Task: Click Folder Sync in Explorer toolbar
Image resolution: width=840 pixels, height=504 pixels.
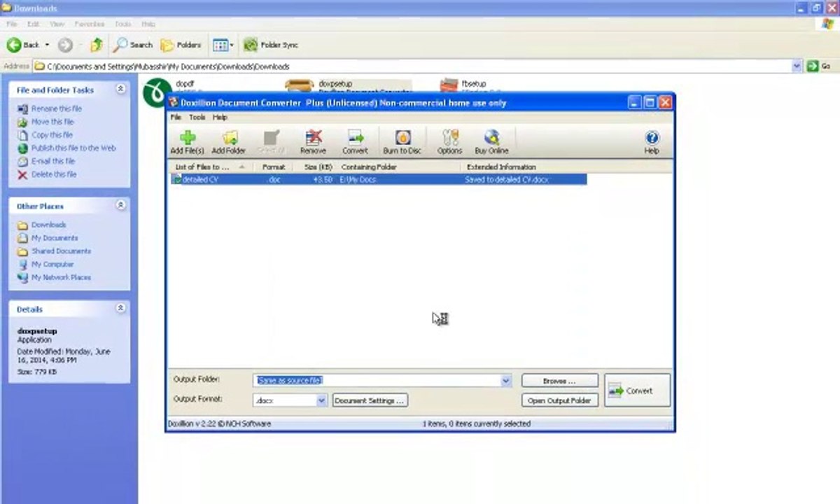Action: click(270, 45)
